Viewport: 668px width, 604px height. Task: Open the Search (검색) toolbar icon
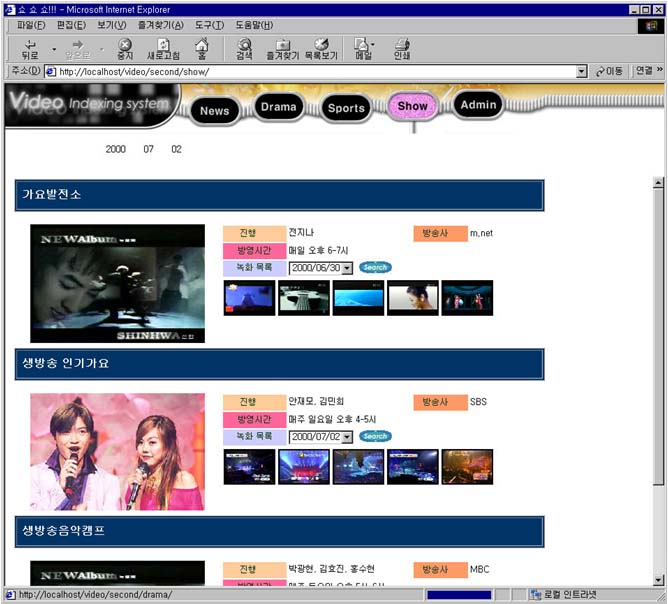pyautogui.click(x=244, y=49)
